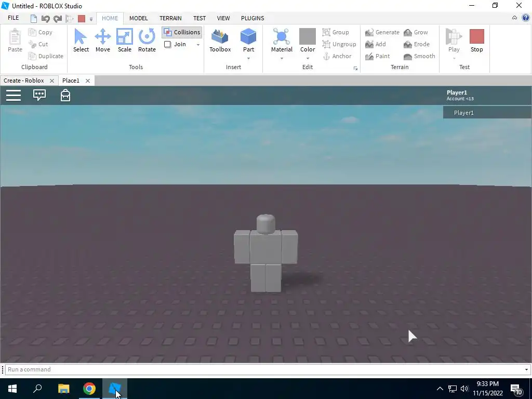The width and height of the screenshot is (532, 399).
Task: Switch to the TEST ribbon tab
Action: [x=199, y=18]
